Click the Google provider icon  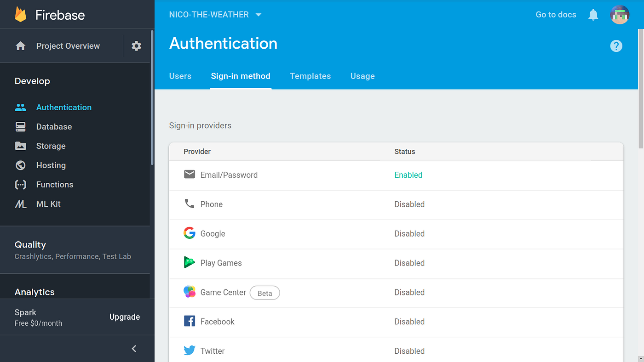[x=190, y=233]
